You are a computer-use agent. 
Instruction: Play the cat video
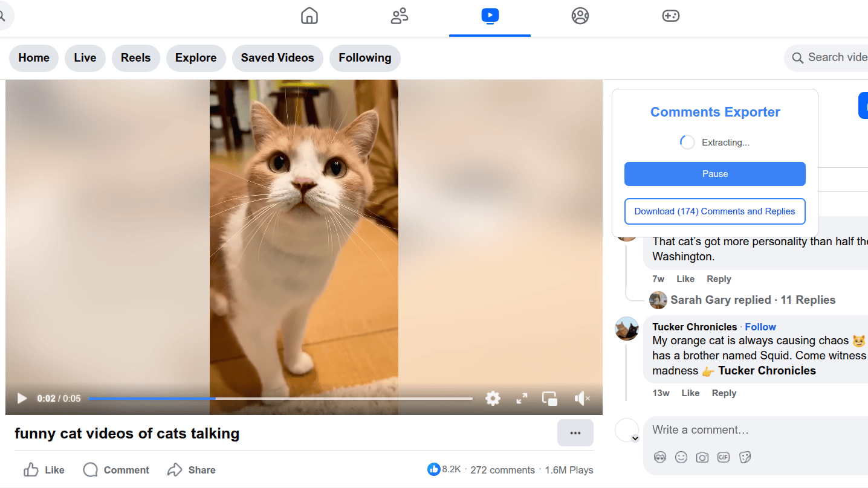(x=22, y=399)
